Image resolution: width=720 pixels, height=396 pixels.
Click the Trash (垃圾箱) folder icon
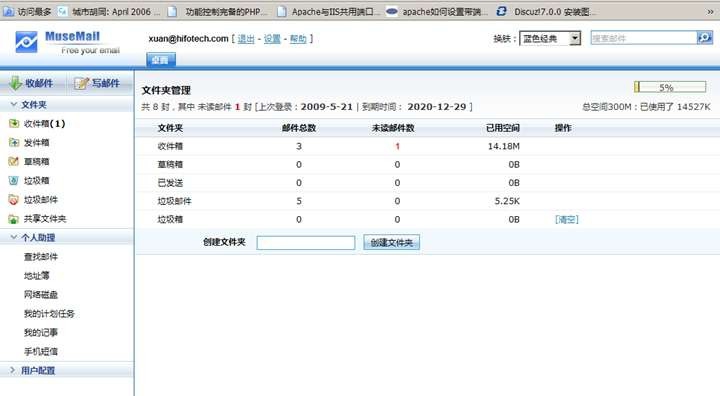14,181
